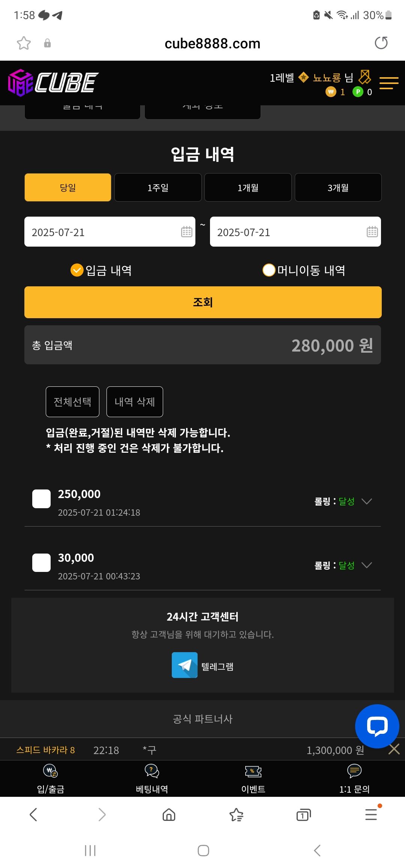Bookmark the page with the star icon
Viewport: 405px width, 868px height.
[x=24, y=43]
